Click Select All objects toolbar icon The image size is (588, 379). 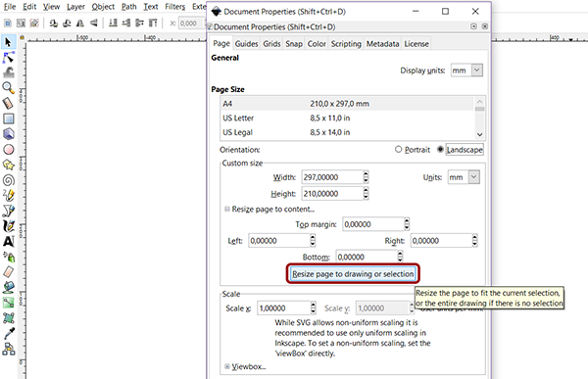pyautogui.click(x=8, y=24)
